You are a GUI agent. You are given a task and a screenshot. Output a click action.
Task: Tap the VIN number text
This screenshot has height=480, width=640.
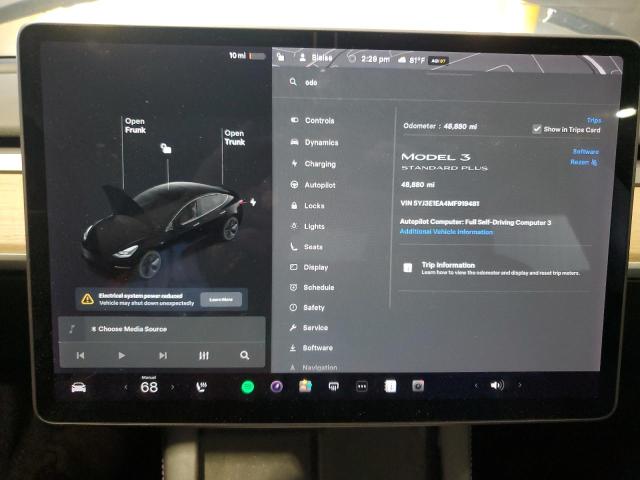440,203
